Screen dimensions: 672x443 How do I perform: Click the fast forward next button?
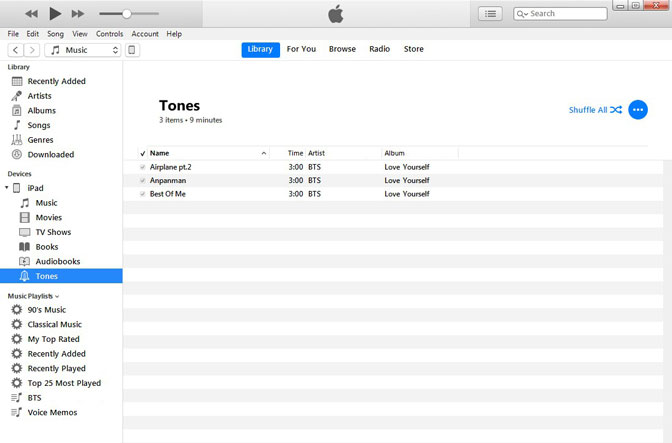pyautogui.click(x=78, y=14)
